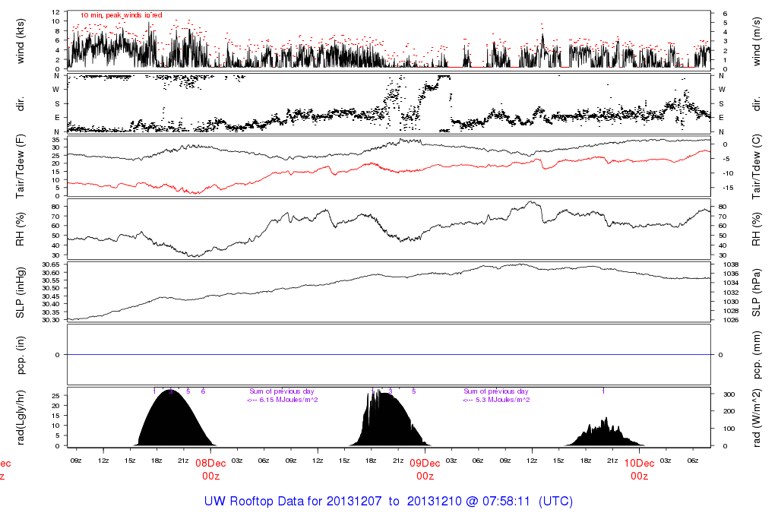Click the "SLP (hPa)" axis label
Viewport: 778px width, 532px height.
[756, 293]
